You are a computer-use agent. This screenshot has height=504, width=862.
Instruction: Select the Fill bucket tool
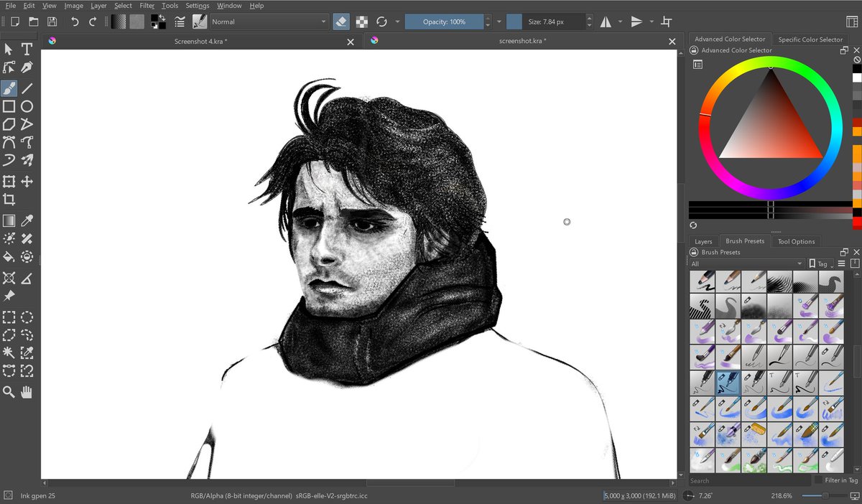(9, 256)
